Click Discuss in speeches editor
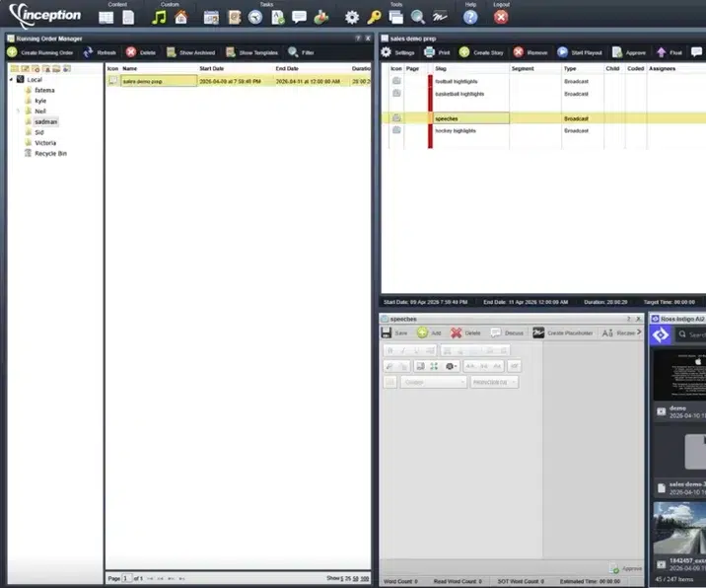706x588 pixels. (x=507, y=333)
